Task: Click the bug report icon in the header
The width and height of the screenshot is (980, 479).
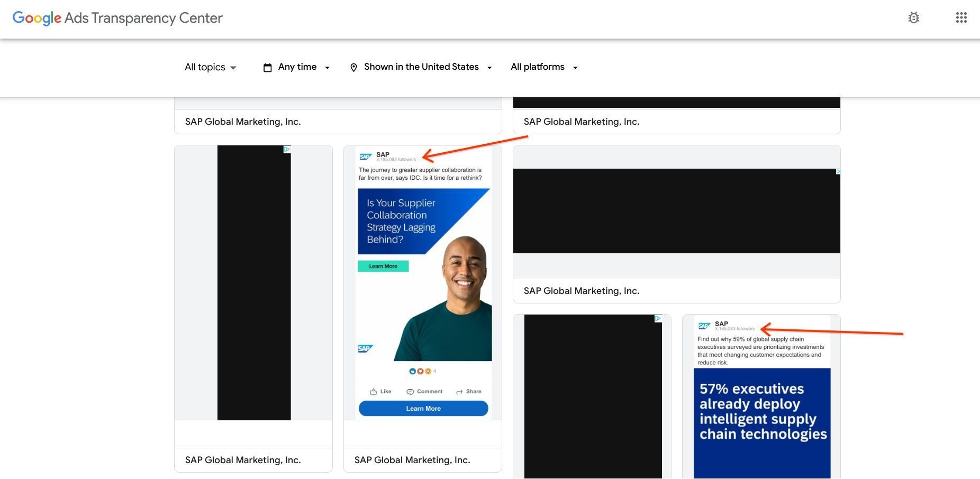Action: click(x=913, y=18)
